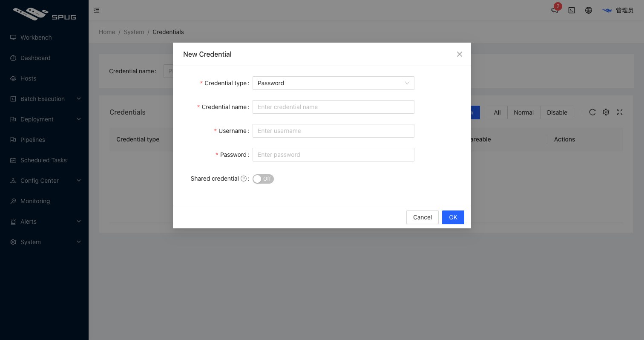This screenshot has width=644, height=340.
Task: Go to Monitoring in the sidebar
Action: pyautogui.click(x=44, y=201)
